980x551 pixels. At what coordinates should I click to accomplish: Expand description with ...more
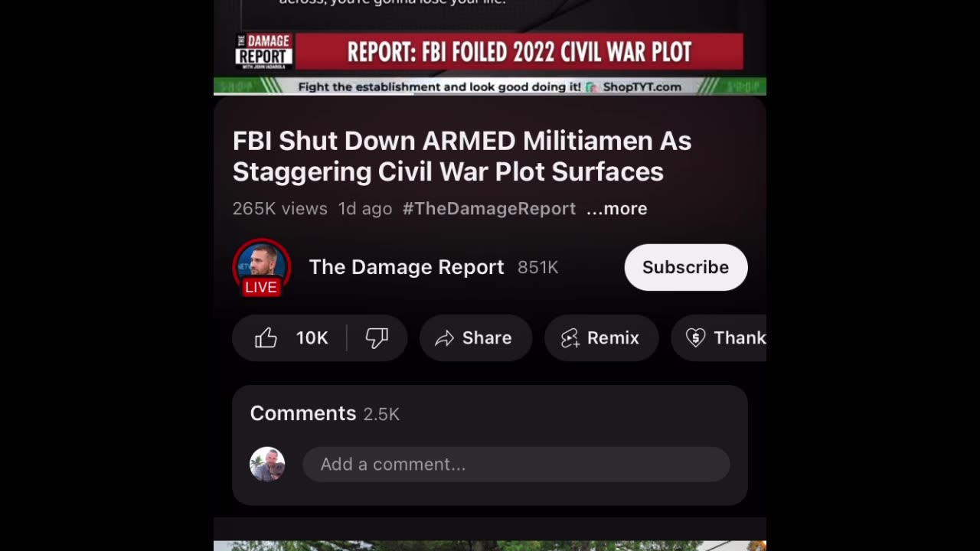coord(617,208)
